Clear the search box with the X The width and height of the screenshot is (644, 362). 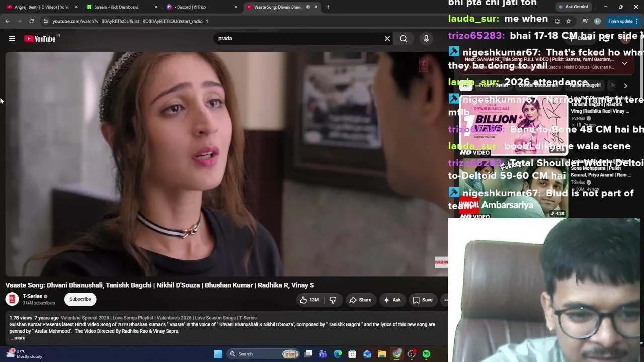(x=387, y=39)
